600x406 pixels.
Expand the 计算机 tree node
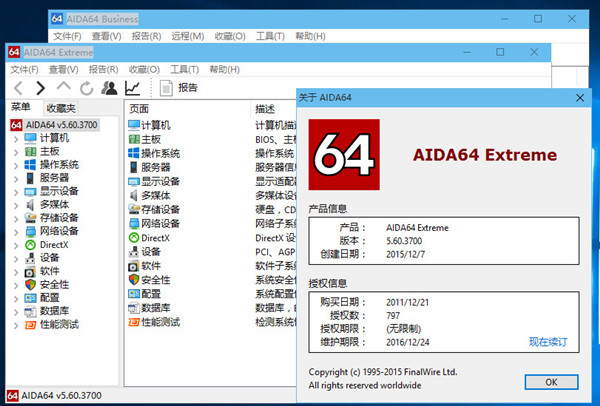[15, 137]
